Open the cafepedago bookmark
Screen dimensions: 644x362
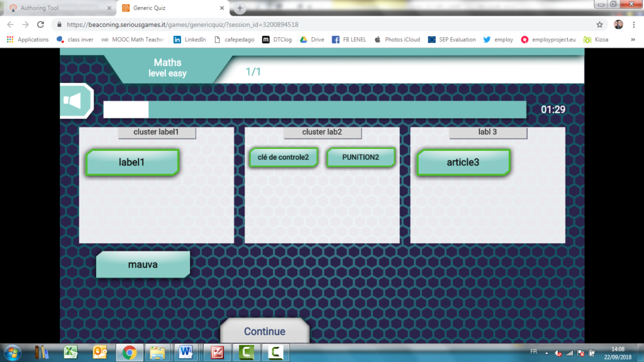pyautogui.click(x=234, y=40)
